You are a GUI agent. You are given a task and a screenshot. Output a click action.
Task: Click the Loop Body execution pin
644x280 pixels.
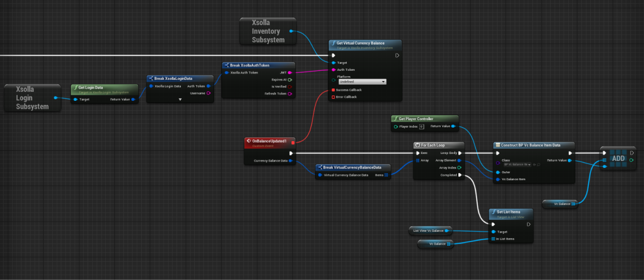(x=460, y=153)
